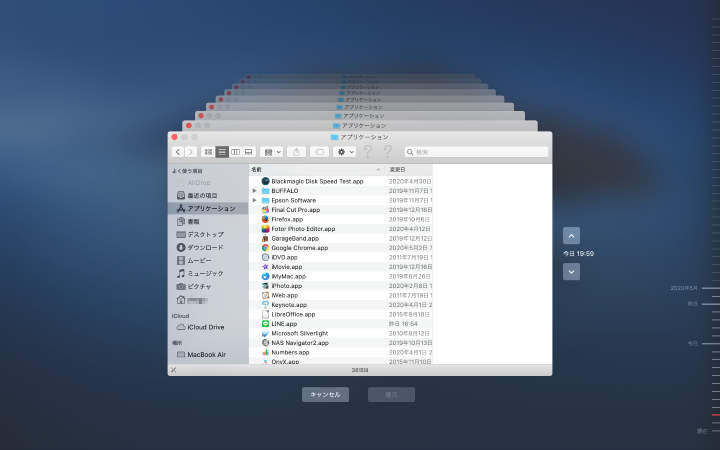
Task: Jump to 2020年5月 on the timeline
Action: click(684, 288)
